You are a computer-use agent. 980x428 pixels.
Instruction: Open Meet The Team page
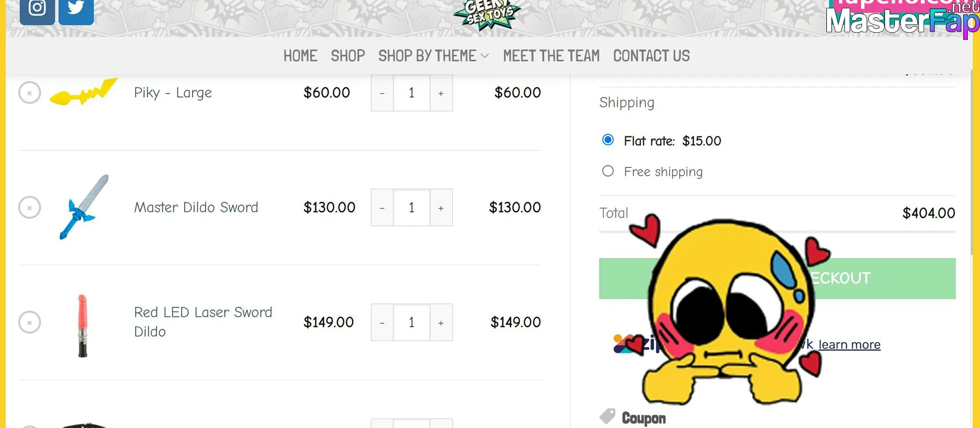point(551,56)
